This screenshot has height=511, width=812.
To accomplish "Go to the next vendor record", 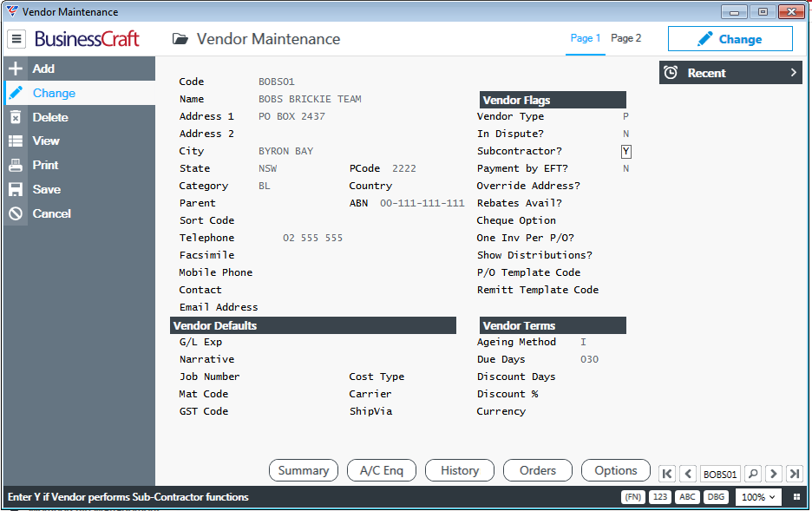I will pos(774,474).
